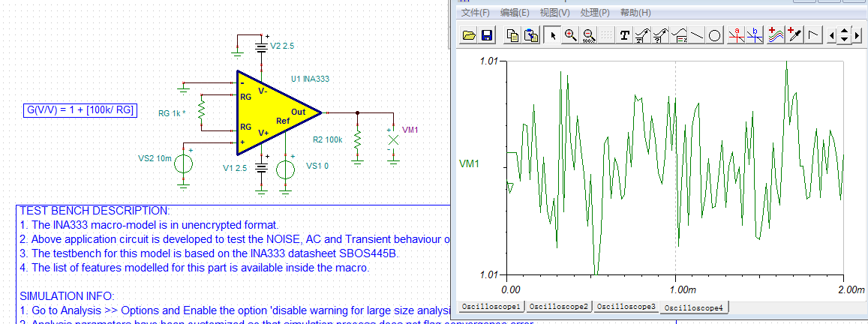Click the 0.00 x-axis tick label
868x324 pixels.
click(510, 289)
